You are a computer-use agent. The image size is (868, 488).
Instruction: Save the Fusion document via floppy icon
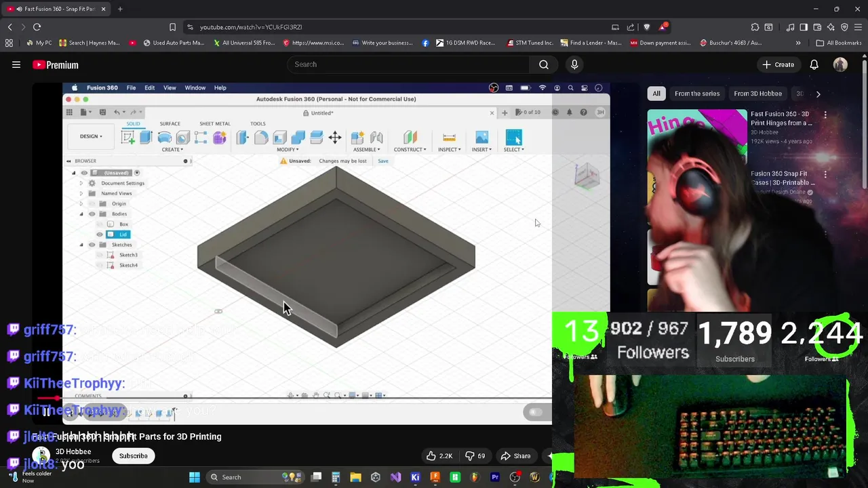[x=102, y=112]
